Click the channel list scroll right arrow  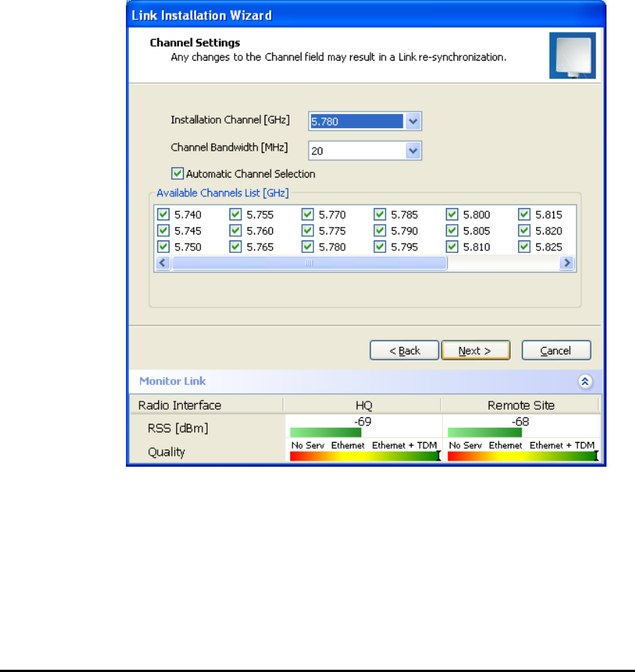click(567, 263)
